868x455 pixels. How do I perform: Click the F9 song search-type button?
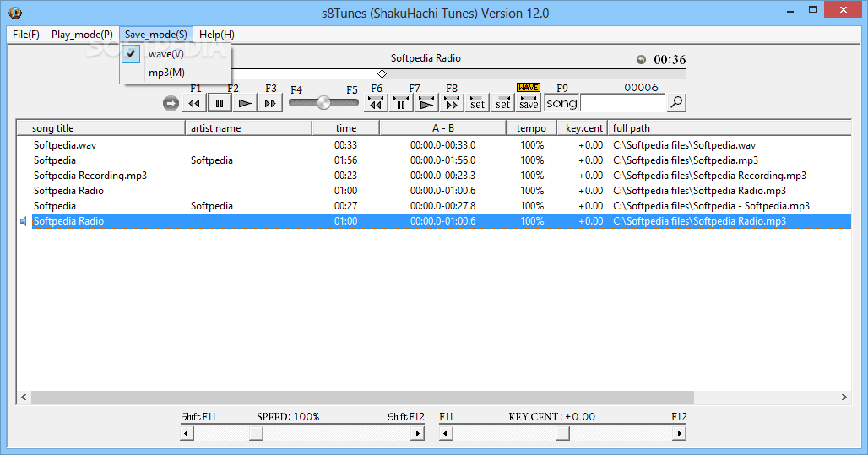(x=561, y=103)
